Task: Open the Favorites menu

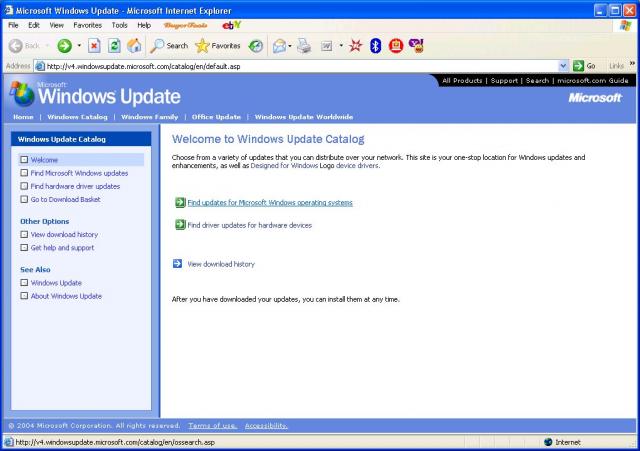Action: pyautogui.click(x=87, y=25)
